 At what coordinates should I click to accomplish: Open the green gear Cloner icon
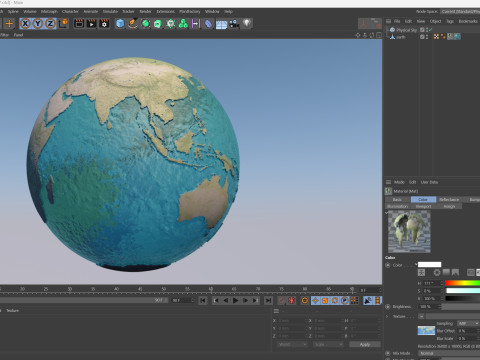point(171,24)
